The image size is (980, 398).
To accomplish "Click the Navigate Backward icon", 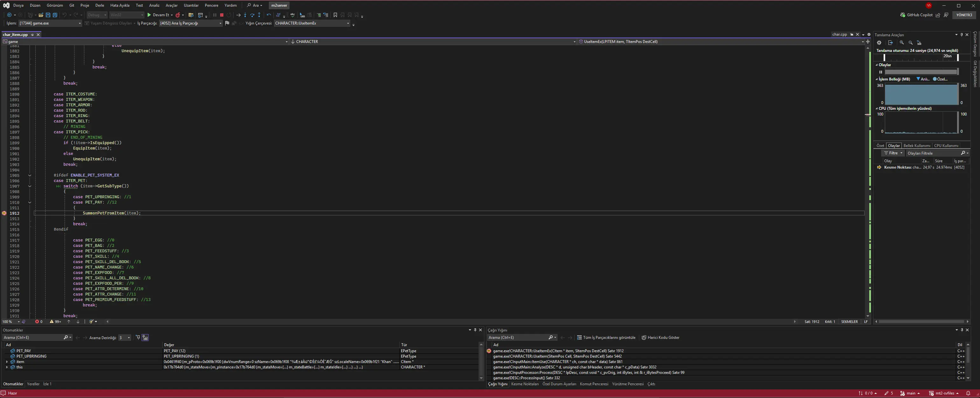I will (9, 15).
